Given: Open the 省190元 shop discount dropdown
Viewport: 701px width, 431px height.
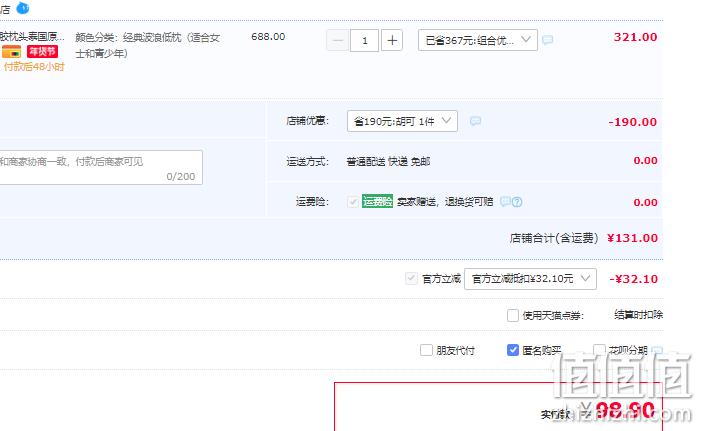Looking at the screenshot, I should tap(402, 121).
